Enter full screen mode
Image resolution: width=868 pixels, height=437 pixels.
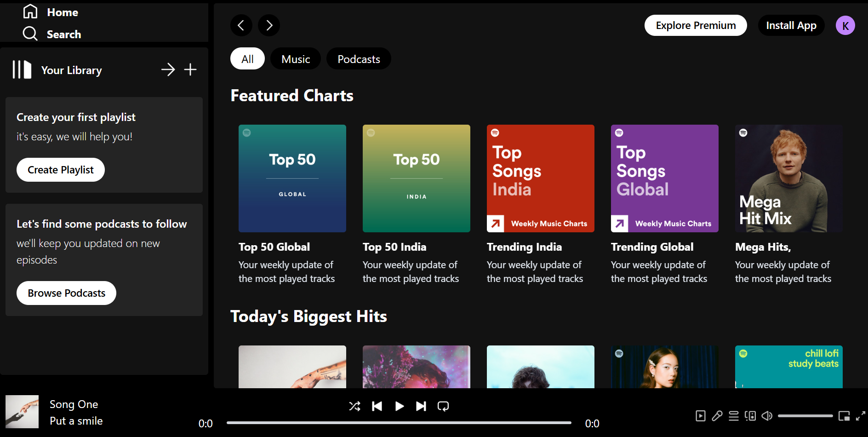click(861, 416)
